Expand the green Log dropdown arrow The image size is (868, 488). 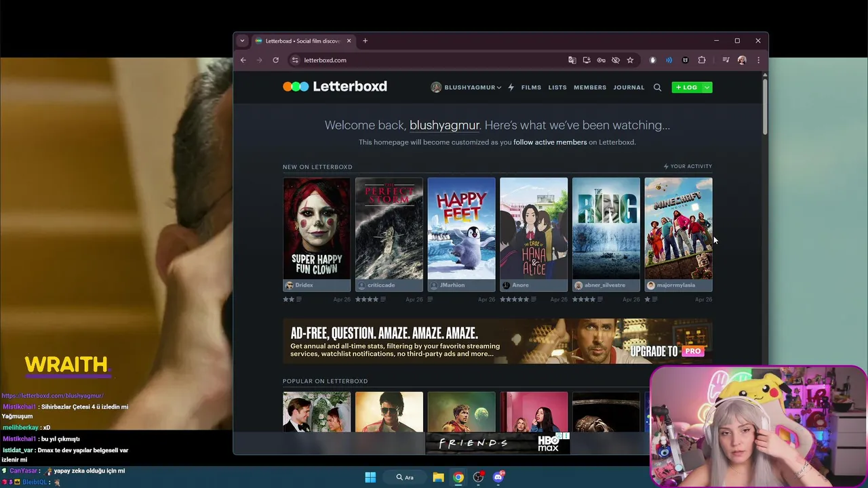(707, 87)
